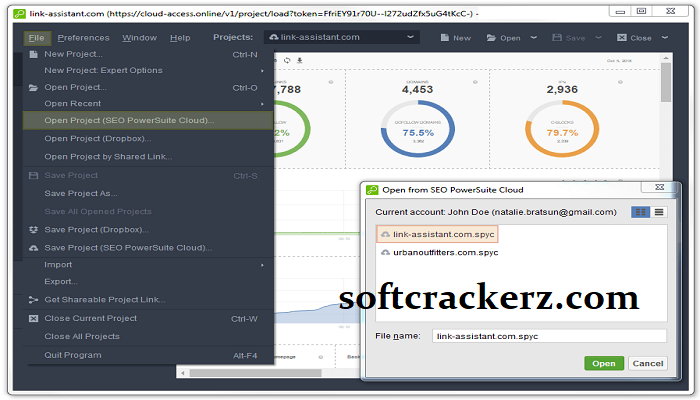This screenshot has height=400, width=700.
Task: Click the horizontal scrollbar thumb at bottom
Action: point(255,373)
